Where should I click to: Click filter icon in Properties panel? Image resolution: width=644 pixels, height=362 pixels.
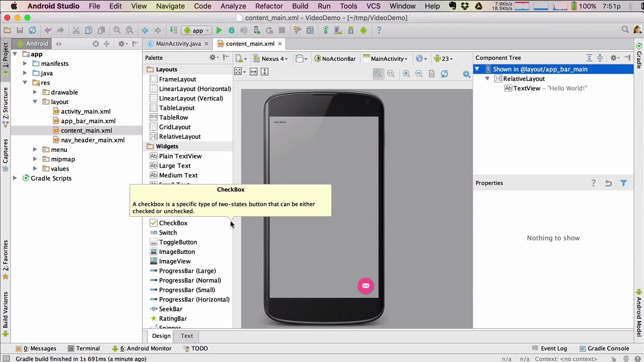click(x=623, y=183)
